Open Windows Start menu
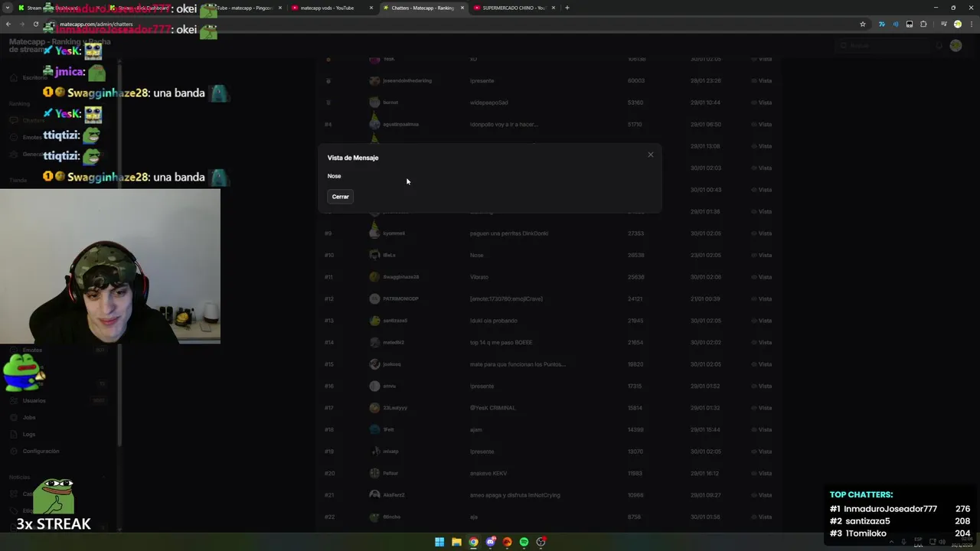Screen dimensions: 980x551 439,542
